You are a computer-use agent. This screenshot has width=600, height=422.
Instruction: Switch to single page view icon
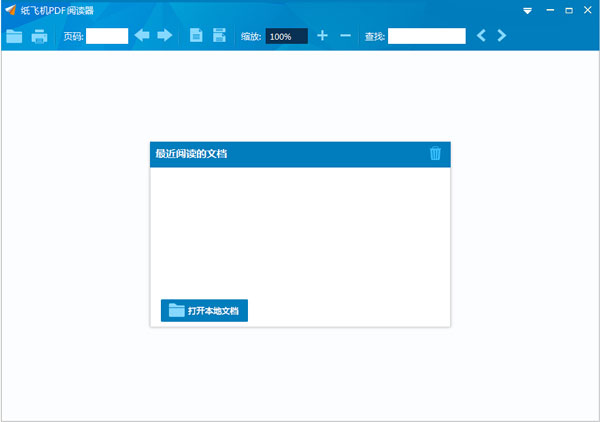[x=196, y=35]
